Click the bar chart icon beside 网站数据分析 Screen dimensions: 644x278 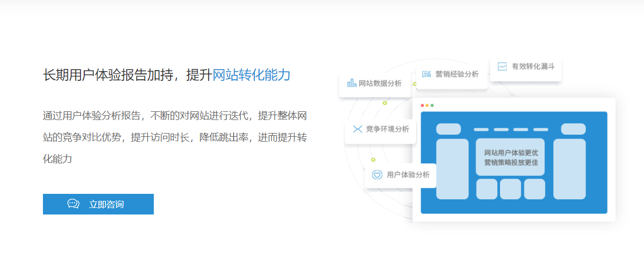tap(352, 83)
